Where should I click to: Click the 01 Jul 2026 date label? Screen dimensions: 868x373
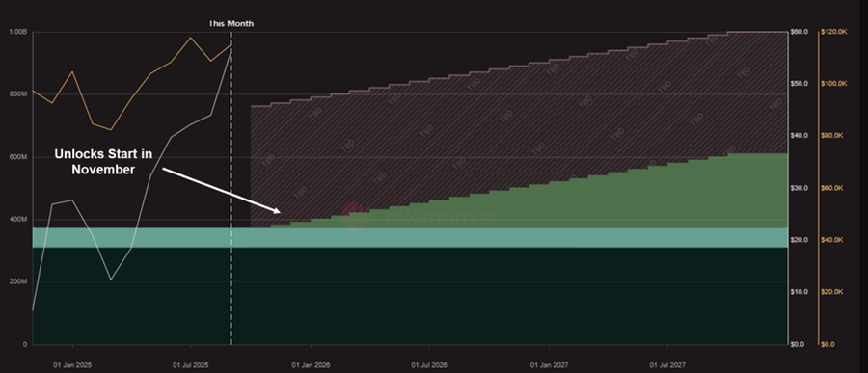pyautogui.click(x=429, y=366)
